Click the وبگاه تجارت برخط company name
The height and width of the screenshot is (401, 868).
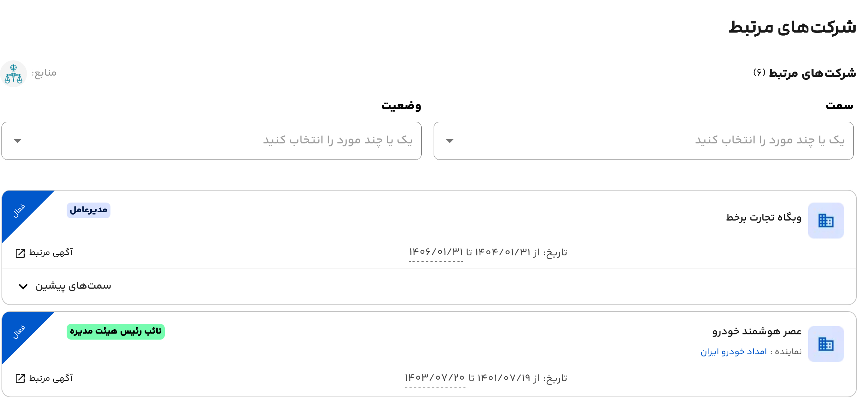click(x=764, y=218)
